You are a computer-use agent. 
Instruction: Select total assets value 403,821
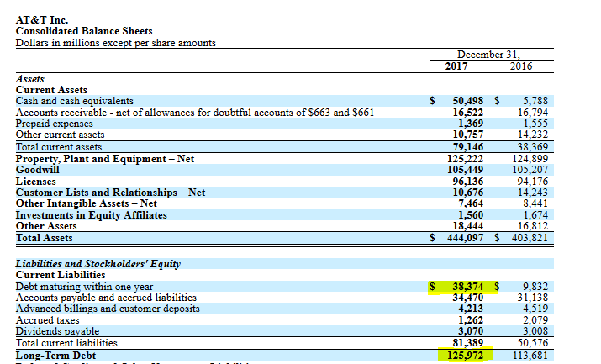point(530,238)
